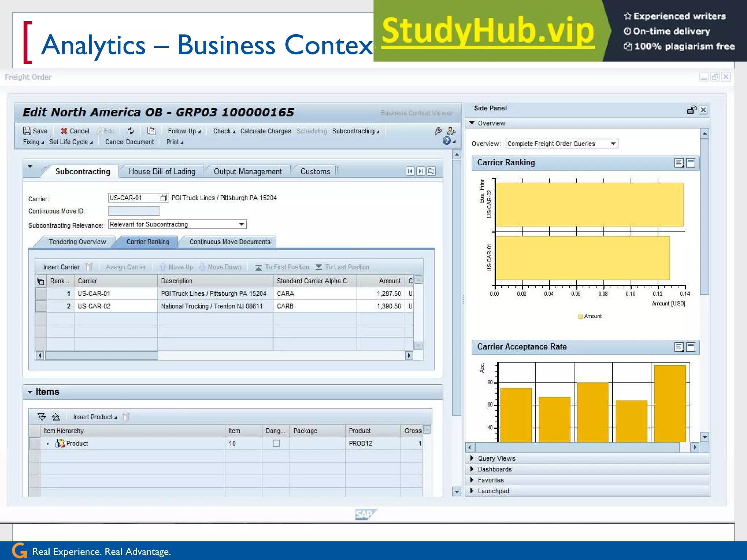The width and height of the screenshot is (747, 560).
Task: Open the Fixing menu
Action: point(33,142)
